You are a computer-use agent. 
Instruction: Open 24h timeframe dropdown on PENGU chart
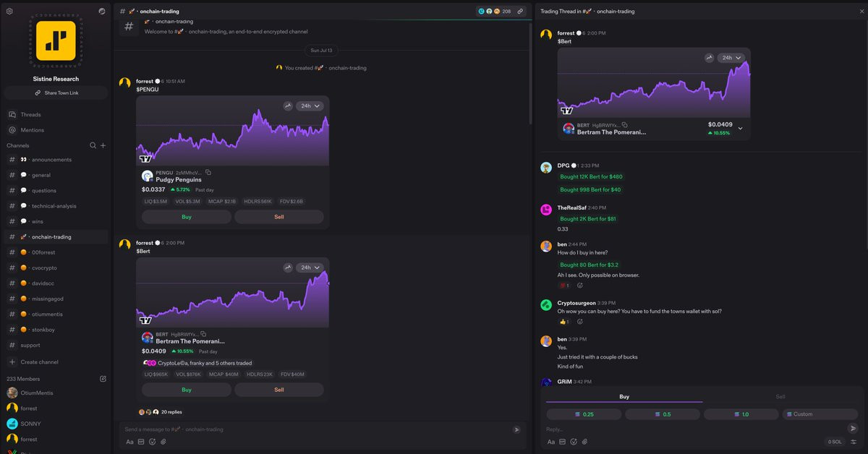click(310, 106)
